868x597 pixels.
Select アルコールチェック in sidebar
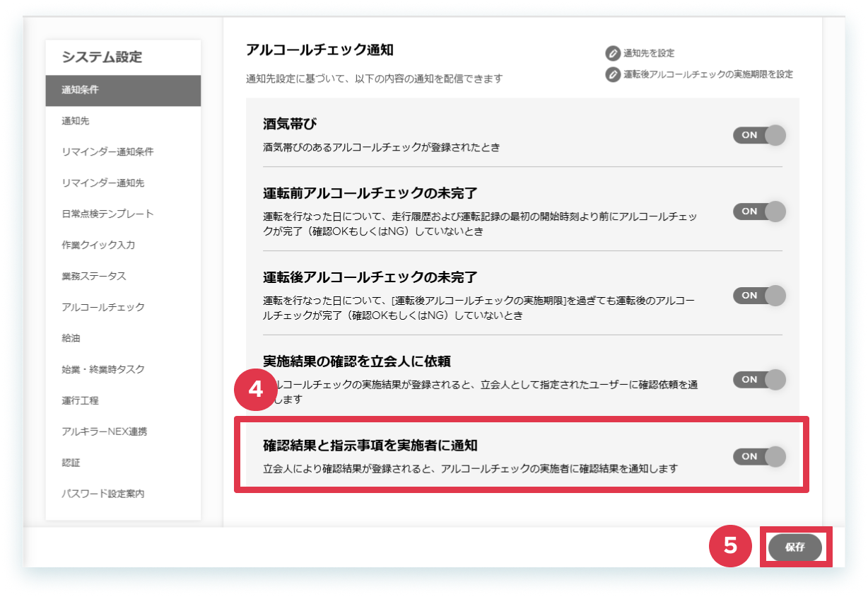click(x=123, y=307)
